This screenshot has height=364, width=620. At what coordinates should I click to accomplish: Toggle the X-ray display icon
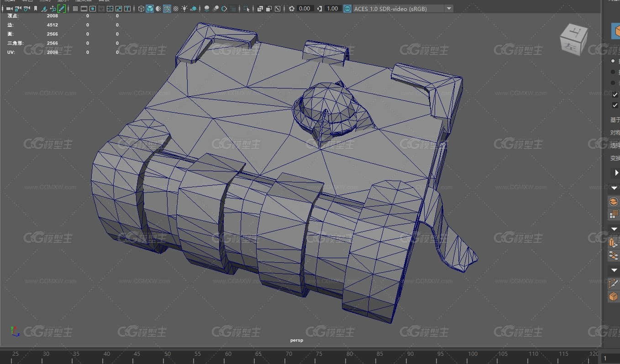click(x=260, y=9)
